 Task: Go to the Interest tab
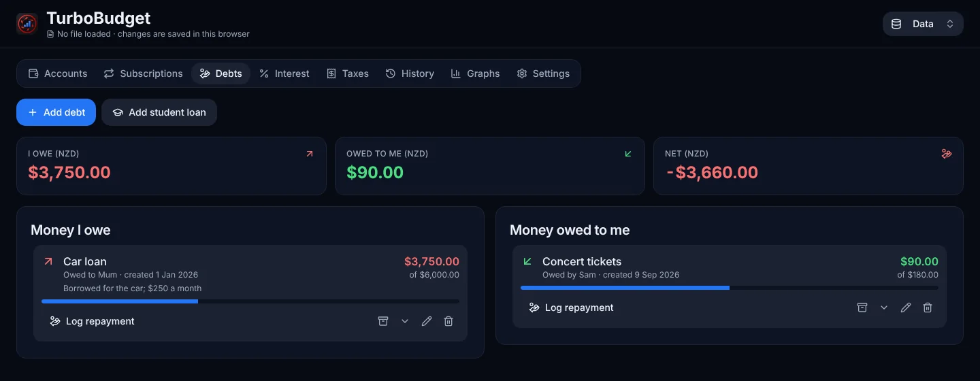coord(284,73)
